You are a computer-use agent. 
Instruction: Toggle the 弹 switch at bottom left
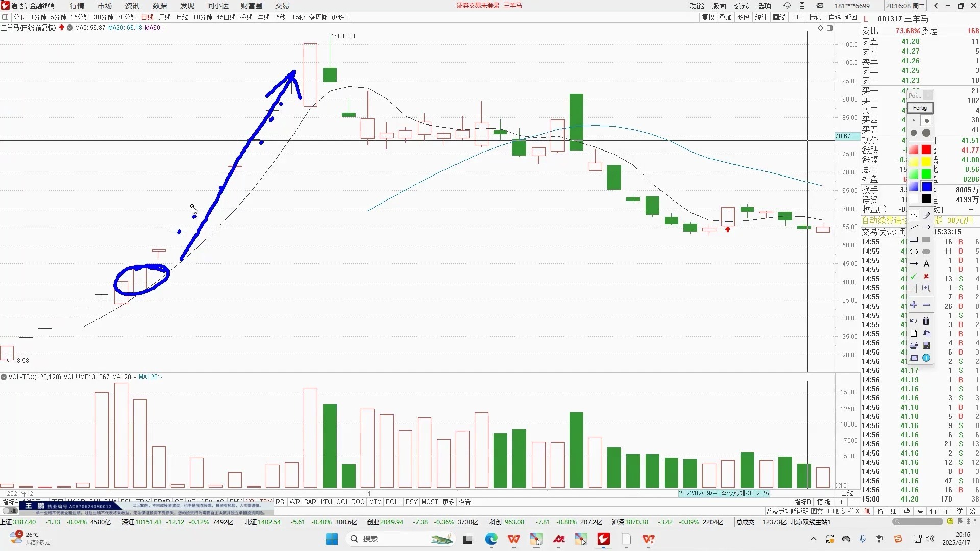[x=10, y=511]
